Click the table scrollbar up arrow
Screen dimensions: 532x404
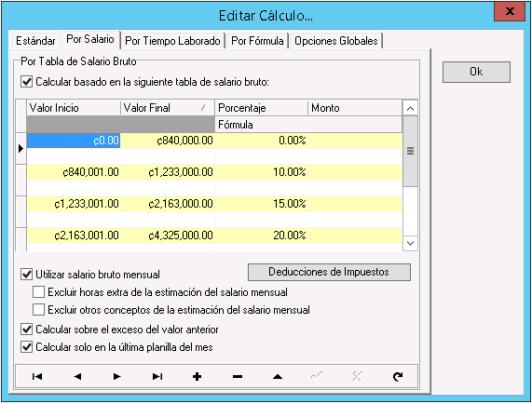[x=410, y=109]
